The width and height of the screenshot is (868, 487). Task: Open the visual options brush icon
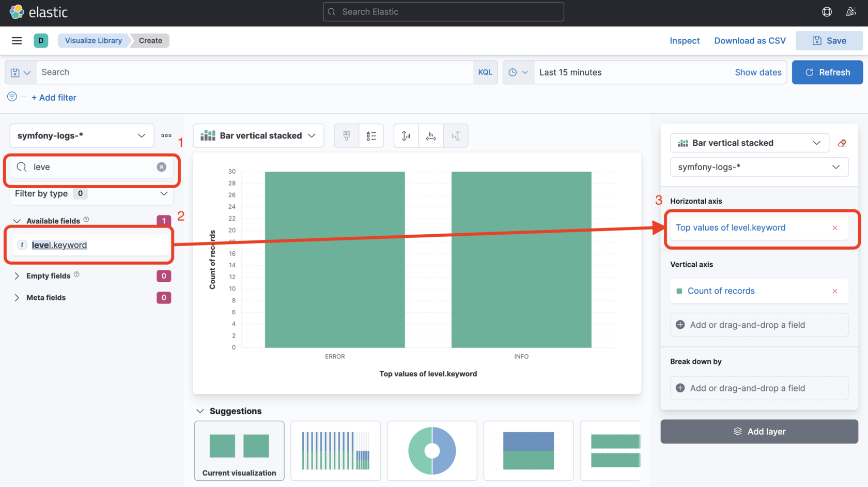347,136
